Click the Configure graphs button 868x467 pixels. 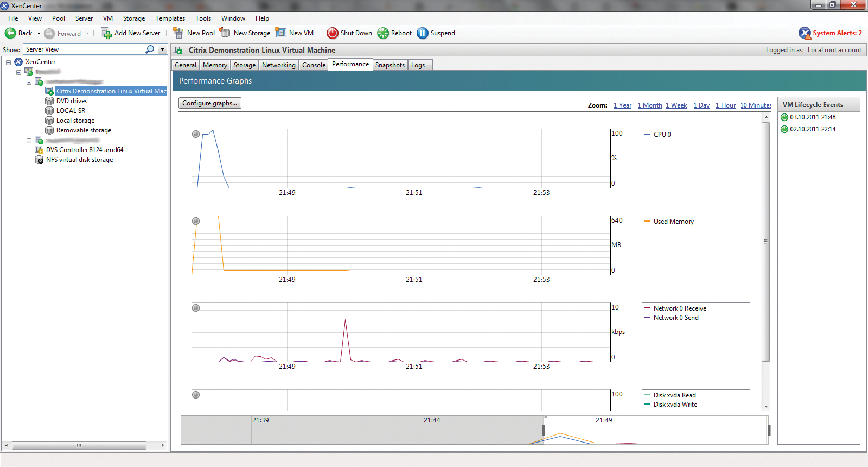(210, 103)
